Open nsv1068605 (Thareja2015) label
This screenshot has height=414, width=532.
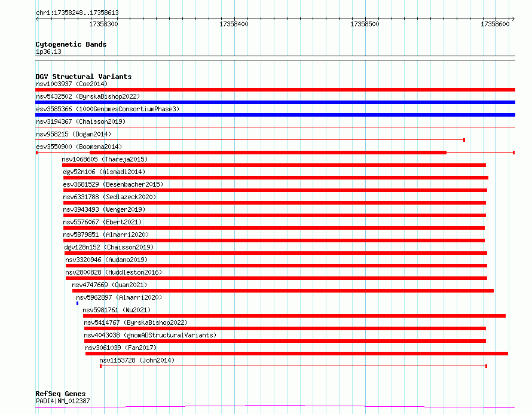105,159
